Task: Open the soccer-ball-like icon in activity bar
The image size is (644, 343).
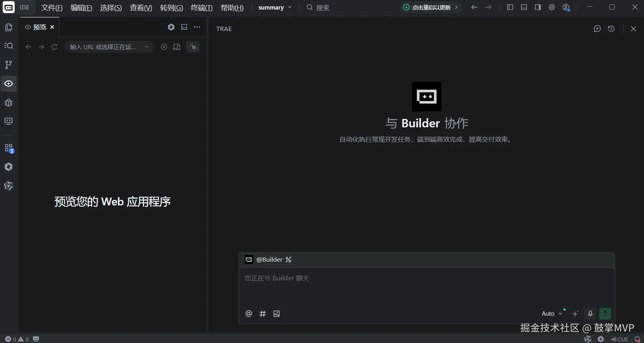Action: [8, 186]
